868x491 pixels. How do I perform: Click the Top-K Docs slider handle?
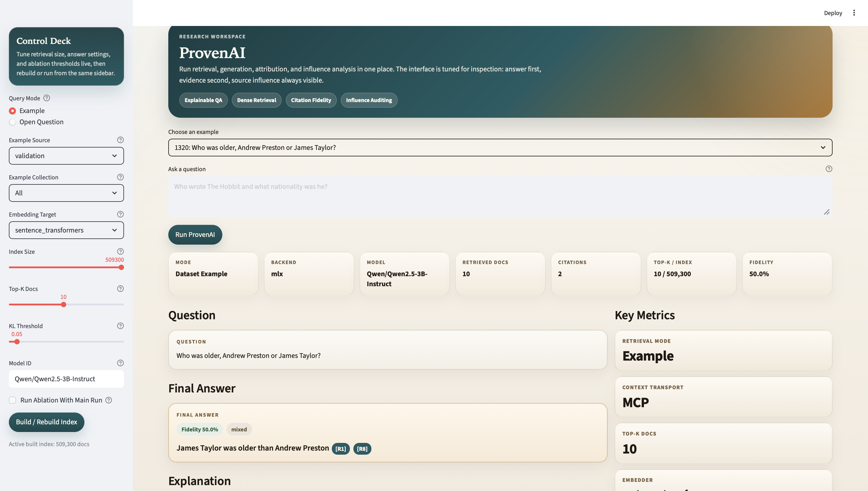pyautogui.click(x=63, y=305)
